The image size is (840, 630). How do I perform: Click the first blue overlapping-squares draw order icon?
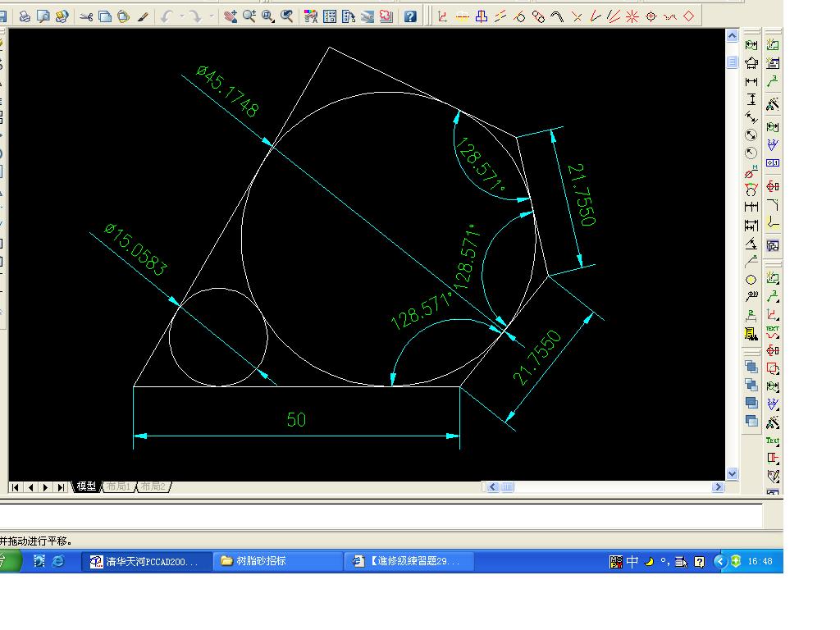[x=751, y=367]
